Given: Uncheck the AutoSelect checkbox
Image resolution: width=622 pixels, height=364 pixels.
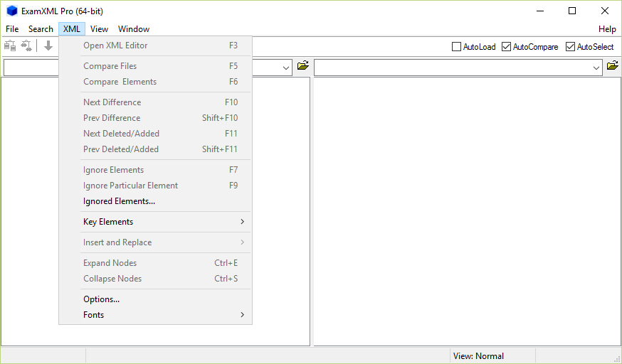Looking at the screenshot, I should coord(589,47).
